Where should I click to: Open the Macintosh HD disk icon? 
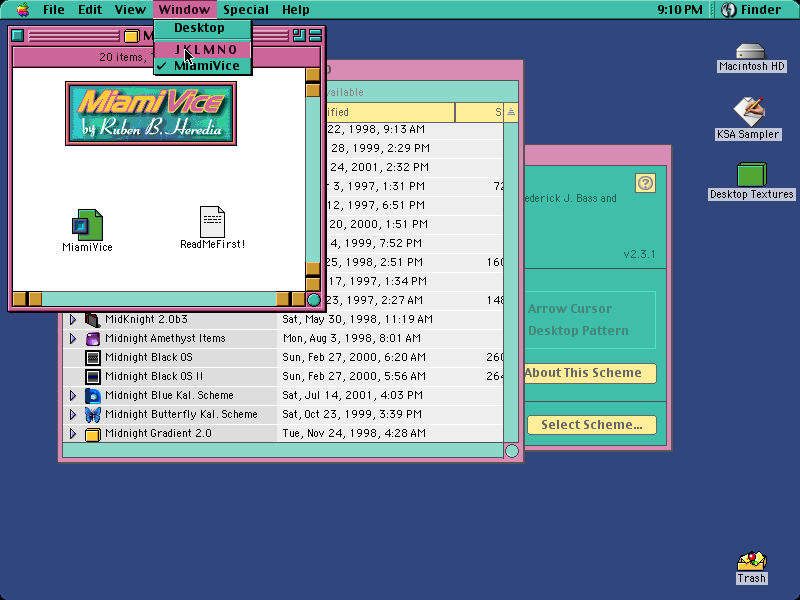pos(751,52)
